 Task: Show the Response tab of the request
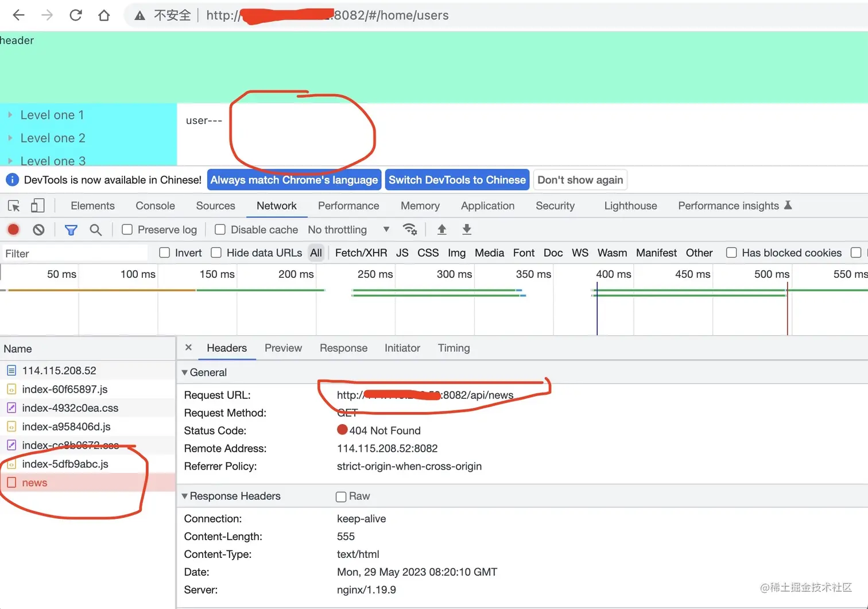pyautogui.click(x=343, y=348)
